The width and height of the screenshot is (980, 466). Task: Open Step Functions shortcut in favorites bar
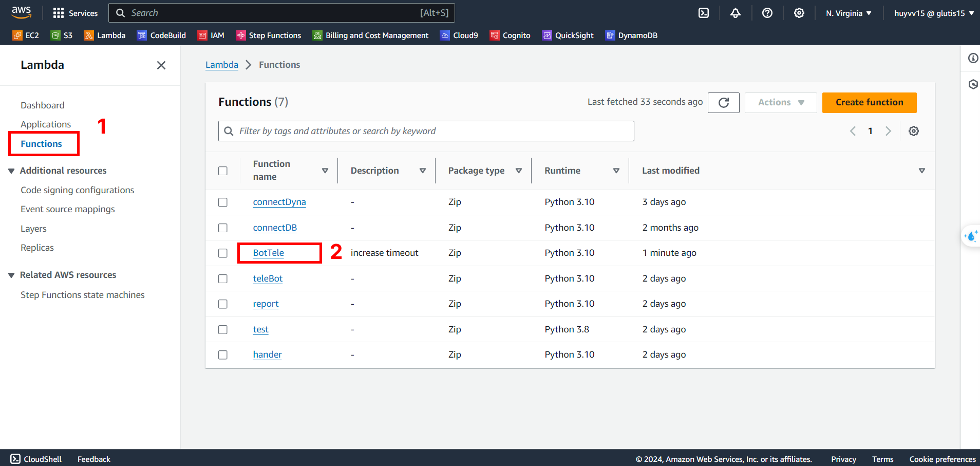[x=269, y=35]
